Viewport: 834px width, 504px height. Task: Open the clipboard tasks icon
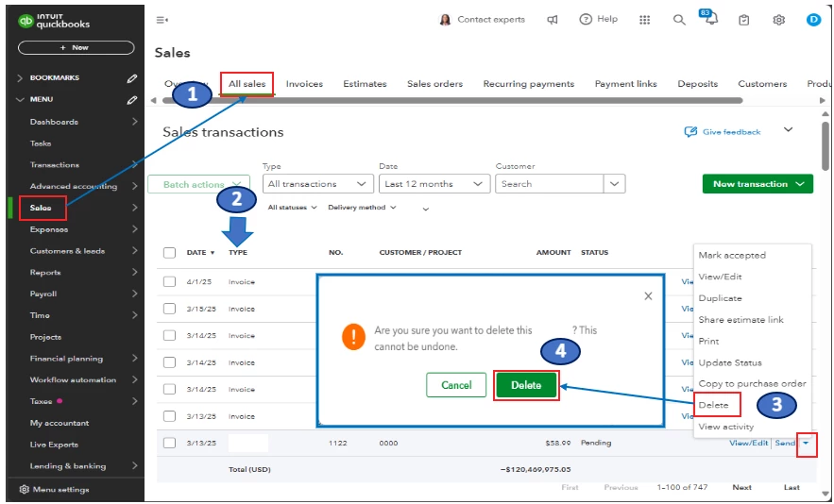(744, 20)
